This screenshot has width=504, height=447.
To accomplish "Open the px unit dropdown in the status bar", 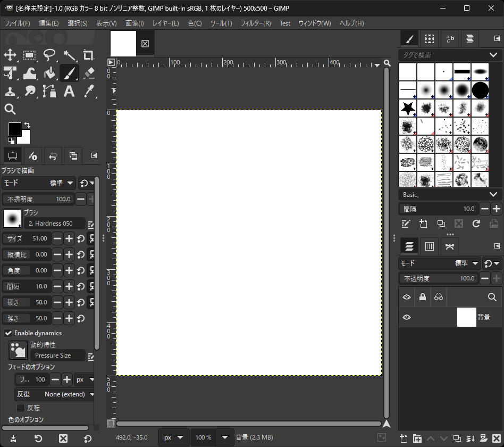I will (173, 437).
